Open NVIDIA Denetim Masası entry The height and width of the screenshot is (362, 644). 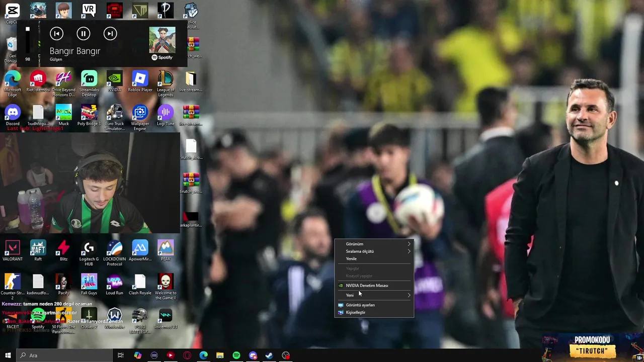coord(374,286)
